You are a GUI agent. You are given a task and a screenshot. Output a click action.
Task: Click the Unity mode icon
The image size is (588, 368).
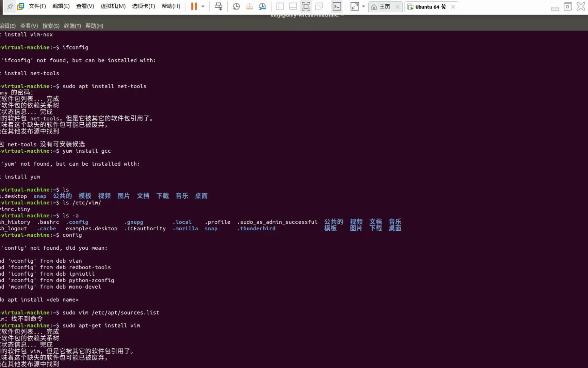click(x=319, y=6)
